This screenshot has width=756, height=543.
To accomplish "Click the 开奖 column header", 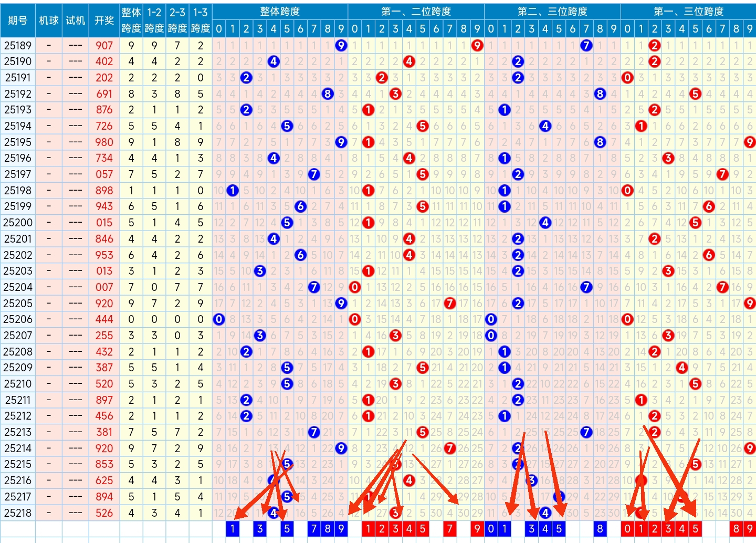I will pos(104,20).
